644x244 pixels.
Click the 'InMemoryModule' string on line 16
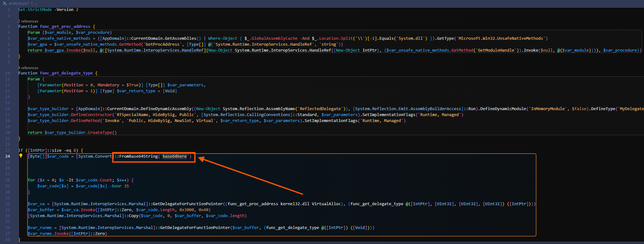[x=549, y=109]
